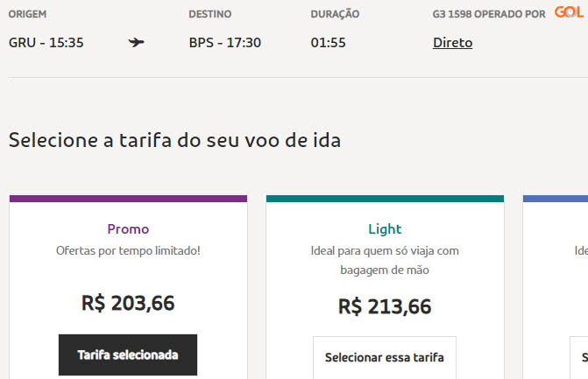The height and width of the screenshot is (379, 588).
Task: Click the 'Ofertas por tempo limitado!' text
Action: (128, 250)
